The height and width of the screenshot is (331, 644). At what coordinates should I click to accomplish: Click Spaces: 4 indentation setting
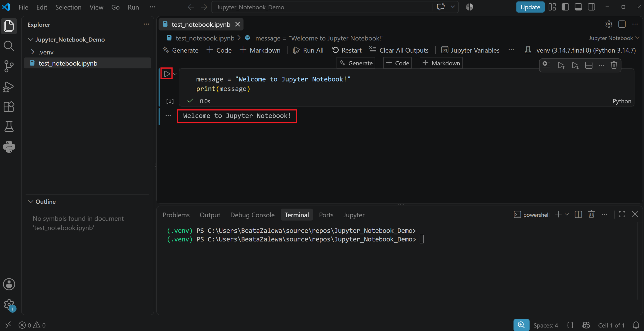pyautogui.click(x=545, y=325)
